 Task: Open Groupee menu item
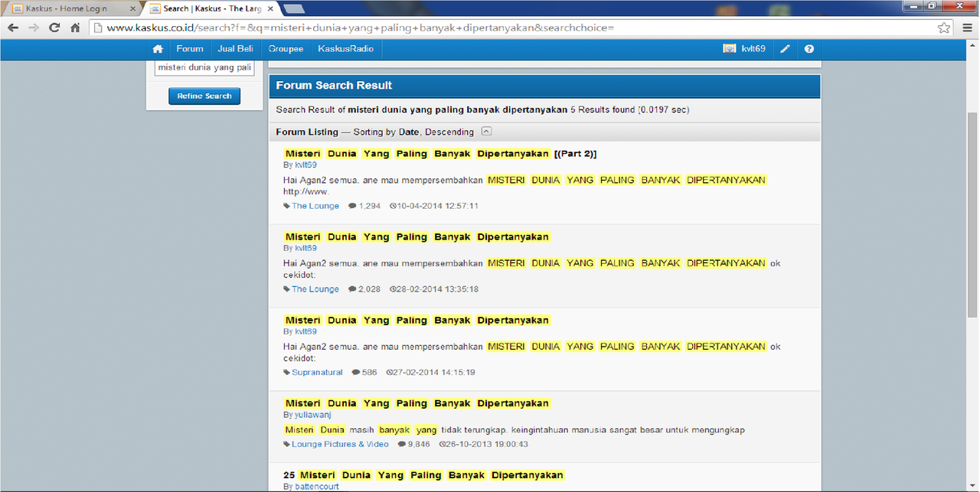point(286,49)
